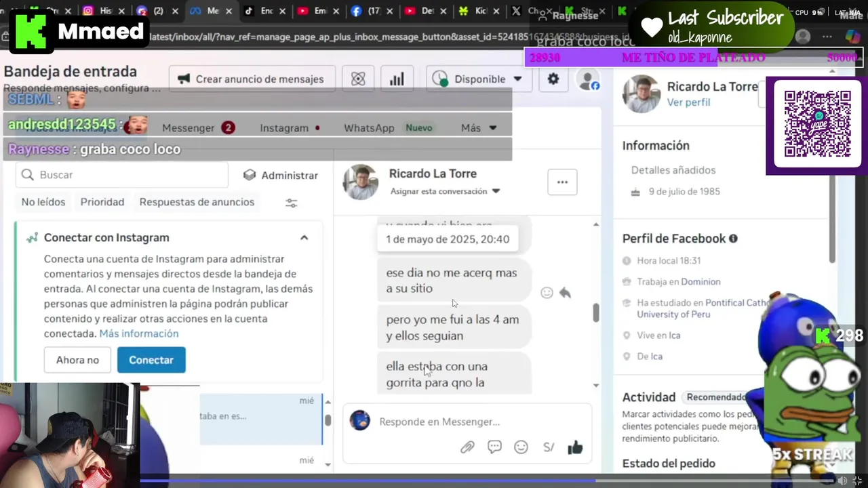The width and height of the screenshot is (868, 488).
Task: Click message 'ese dia no me acerq mas'
Action: (454, 281)
